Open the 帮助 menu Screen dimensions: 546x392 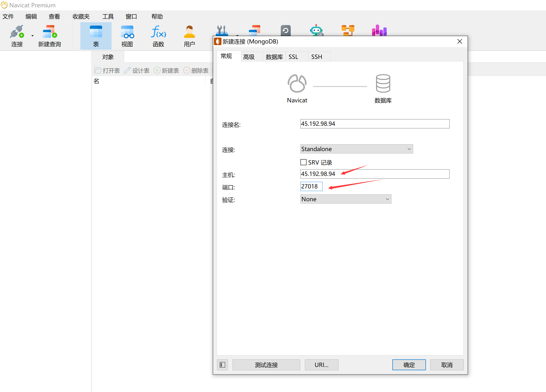[x=157, y=16]
